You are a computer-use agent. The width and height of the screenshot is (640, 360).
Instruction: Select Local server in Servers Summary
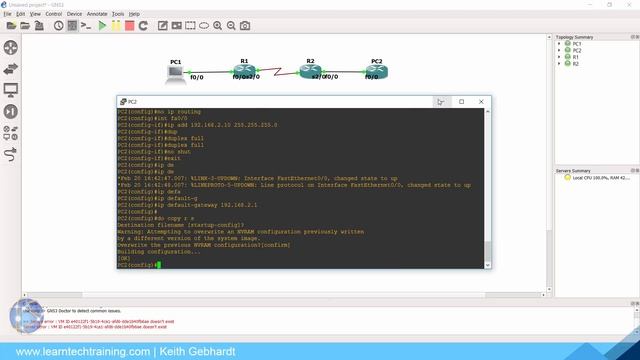coord(597,178)
